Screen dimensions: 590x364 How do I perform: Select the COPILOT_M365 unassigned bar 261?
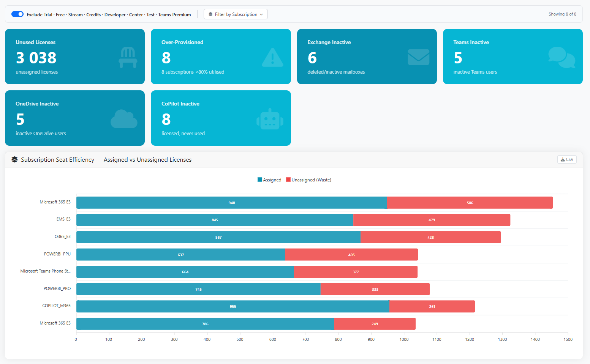pyautogui.click(x=432, y=306)
